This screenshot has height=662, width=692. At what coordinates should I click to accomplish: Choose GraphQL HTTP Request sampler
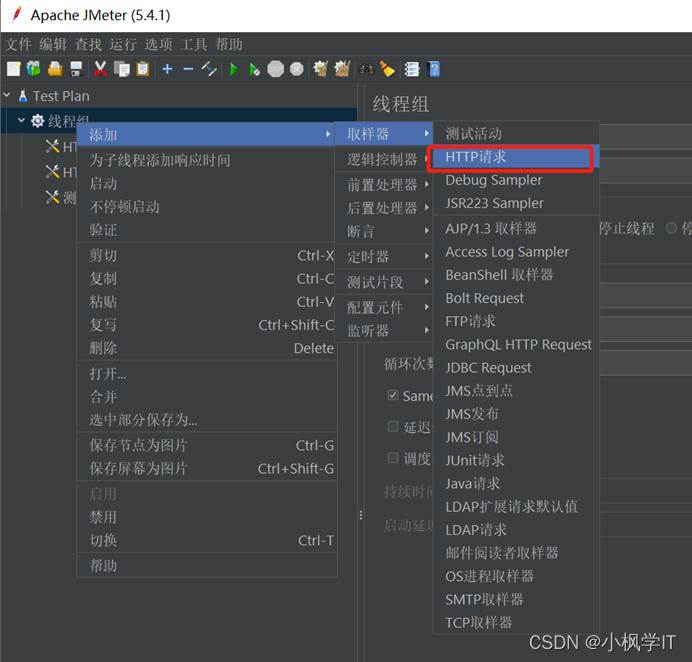[515, 345]
